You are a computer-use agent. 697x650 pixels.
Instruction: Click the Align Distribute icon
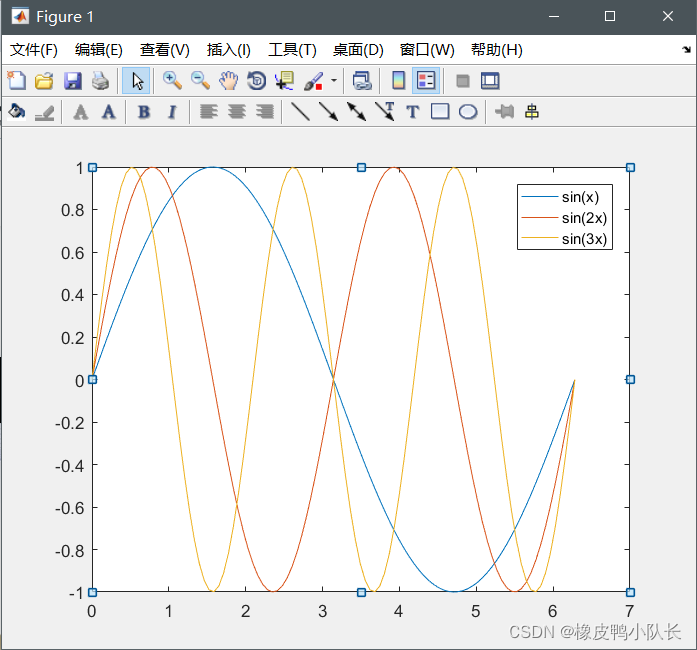[532, 112]
